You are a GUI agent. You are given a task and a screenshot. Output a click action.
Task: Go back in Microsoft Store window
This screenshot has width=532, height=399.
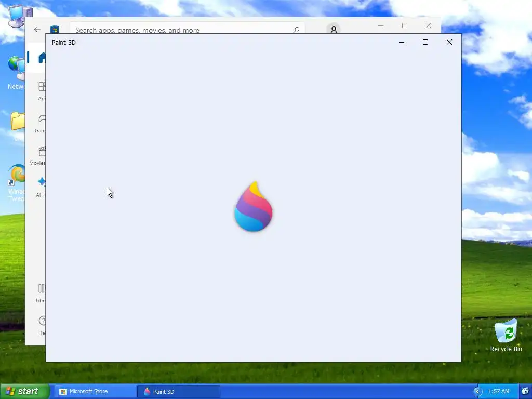click(37, 30)
